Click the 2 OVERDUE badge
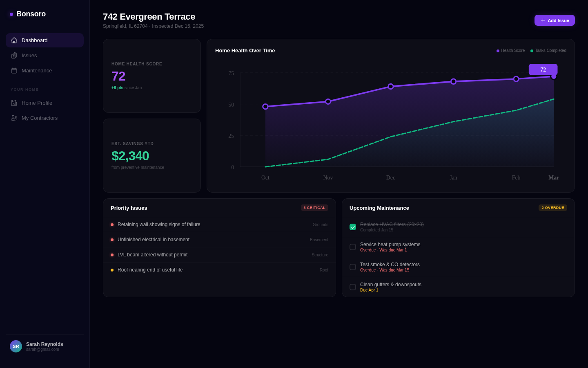Screen dimensions: 588x368 tap(552, 207)
